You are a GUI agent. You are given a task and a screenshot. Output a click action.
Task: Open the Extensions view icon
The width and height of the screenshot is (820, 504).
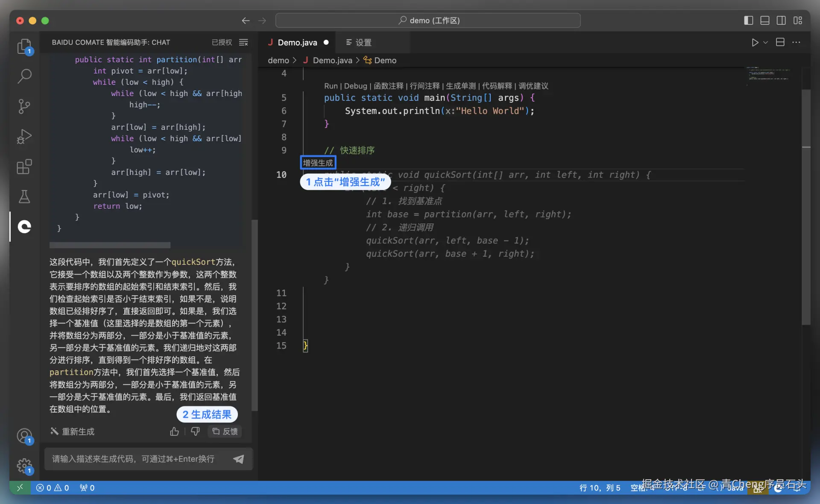24,167
